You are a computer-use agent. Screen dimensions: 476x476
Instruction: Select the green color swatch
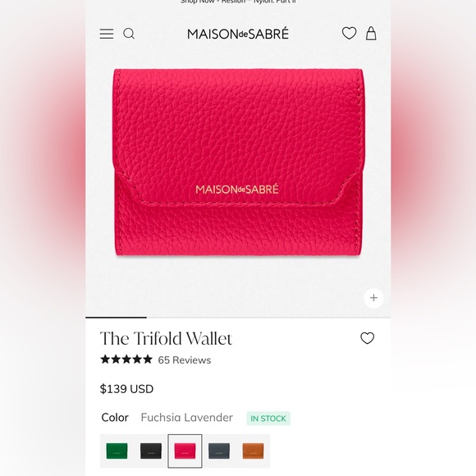(117, 451)
